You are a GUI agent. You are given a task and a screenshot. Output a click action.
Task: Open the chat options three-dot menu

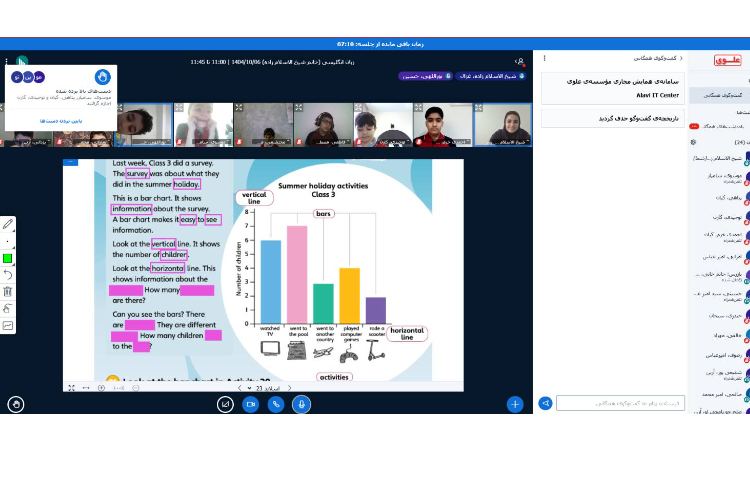545,58
